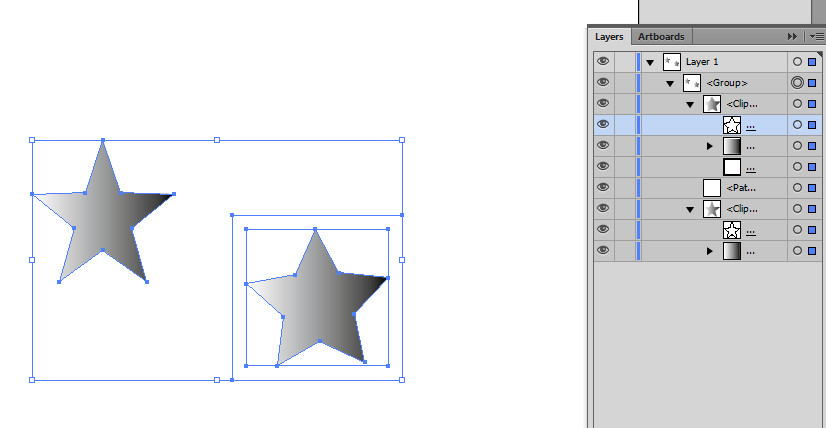Toggle eye for <Clip...> row under <Group>
The height and width of the screenshot is (428, 826).
point(603,103)
